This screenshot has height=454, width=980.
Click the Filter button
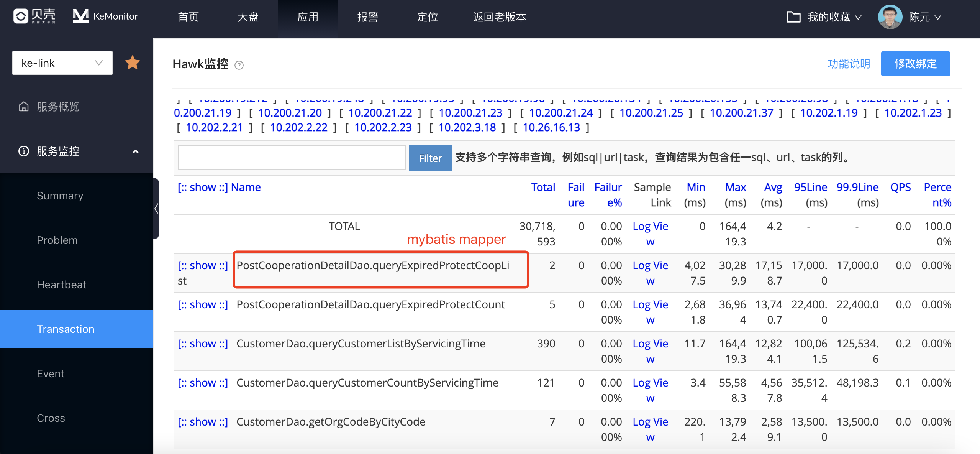[x=430, y=158]
